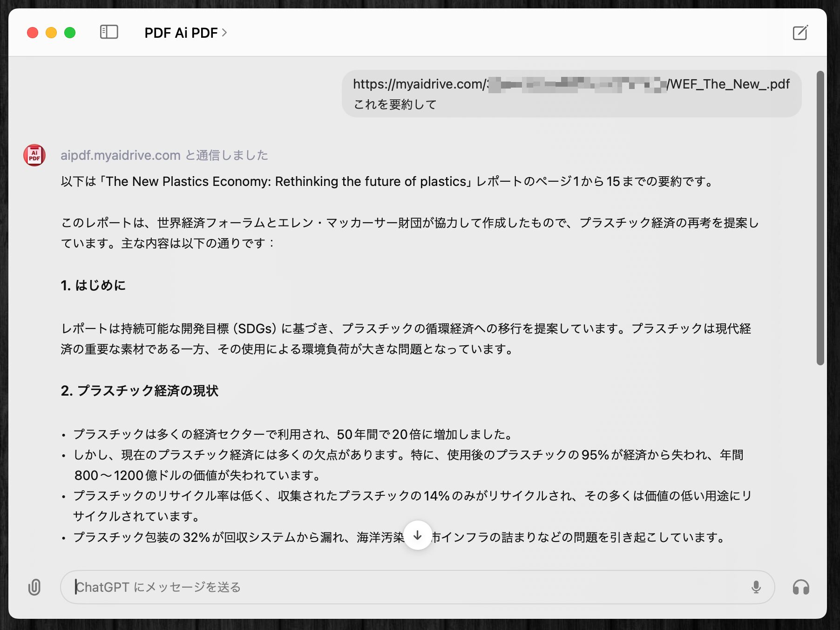
Task: Click the AI PDF avatar icon
Action: click(x=34, y=155)
